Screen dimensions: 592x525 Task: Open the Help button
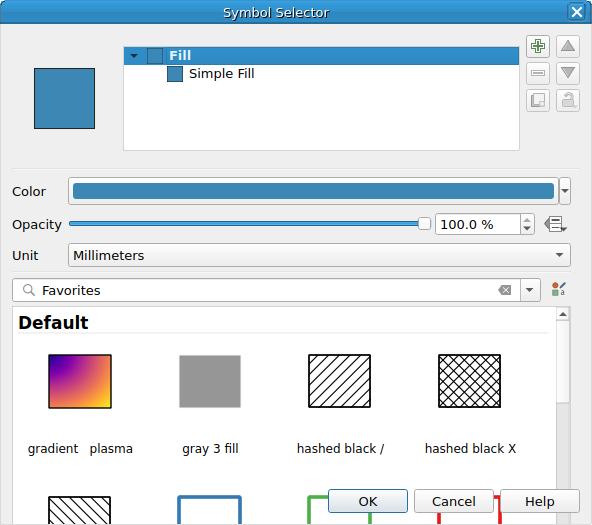point(540,501)
